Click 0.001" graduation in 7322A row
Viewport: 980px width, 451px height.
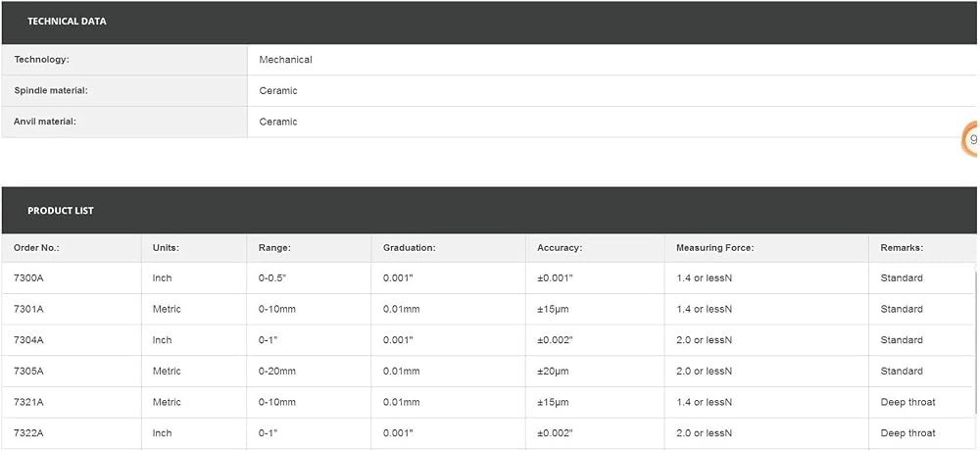coord(400,432)
